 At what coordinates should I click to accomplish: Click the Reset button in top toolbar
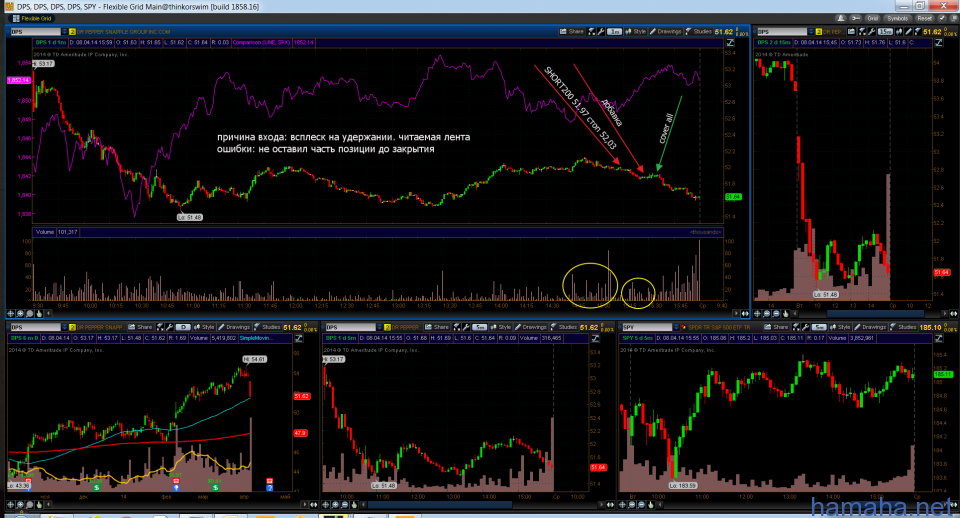coord(924,18)
